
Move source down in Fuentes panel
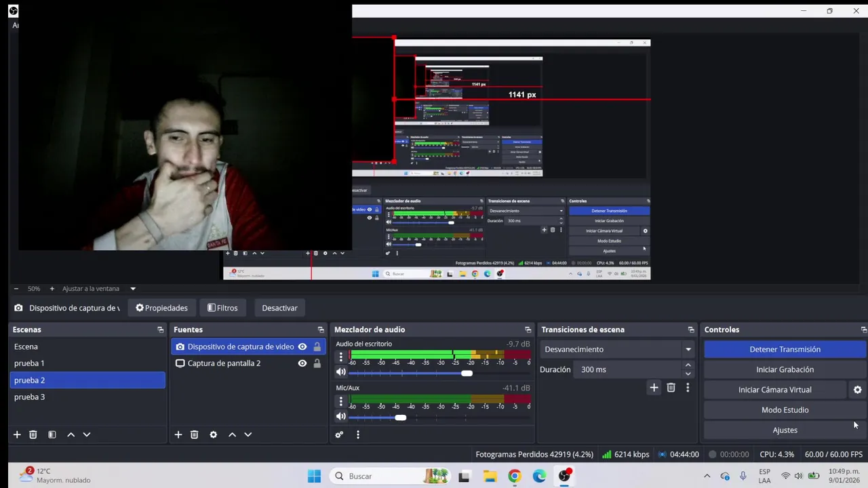248,434
